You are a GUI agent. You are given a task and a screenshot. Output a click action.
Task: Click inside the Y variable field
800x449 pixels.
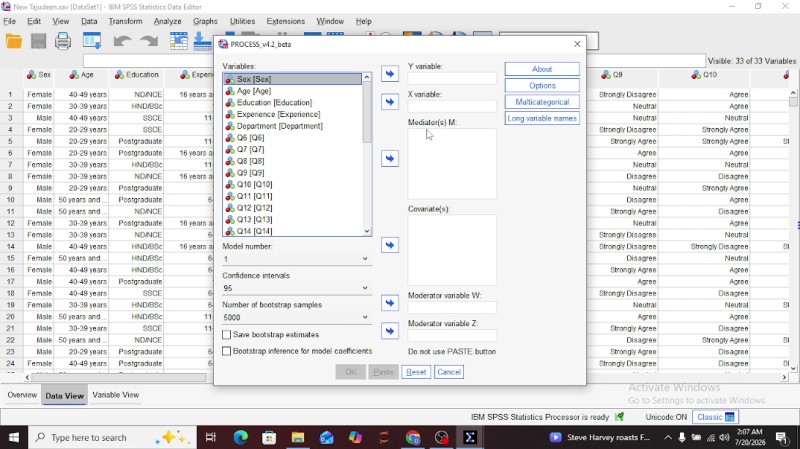(x=452, y=78)
